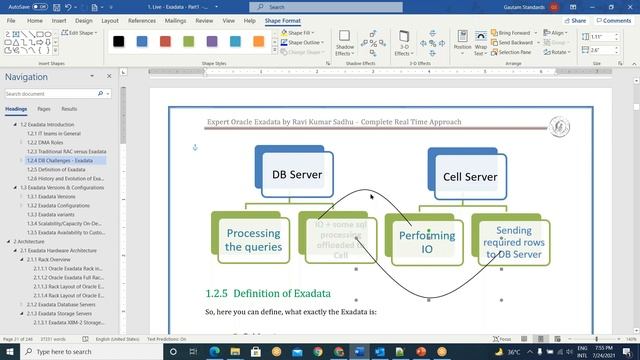
Task: Open the Shape Outline dropdown
Action: 302,42
